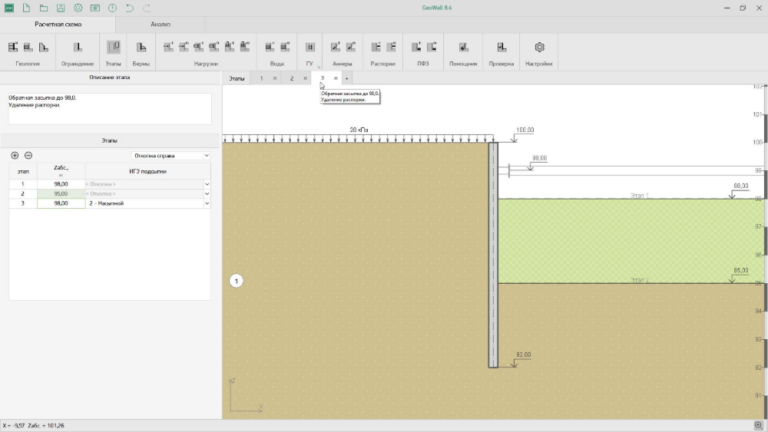Screen dimensions: 768x432
Task: Click the first ПФЗ icon
Action: coord(416,47)
